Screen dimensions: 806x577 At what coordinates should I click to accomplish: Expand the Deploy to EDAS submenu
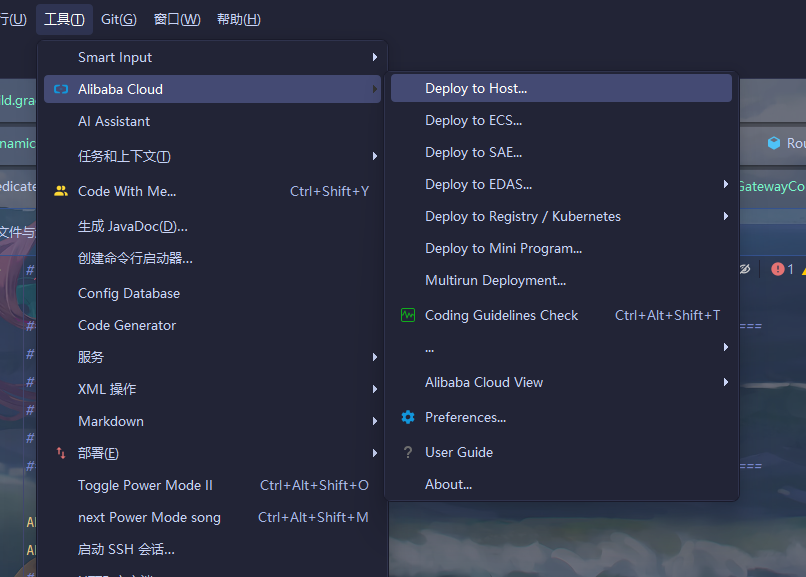click(x=726, y=184)
